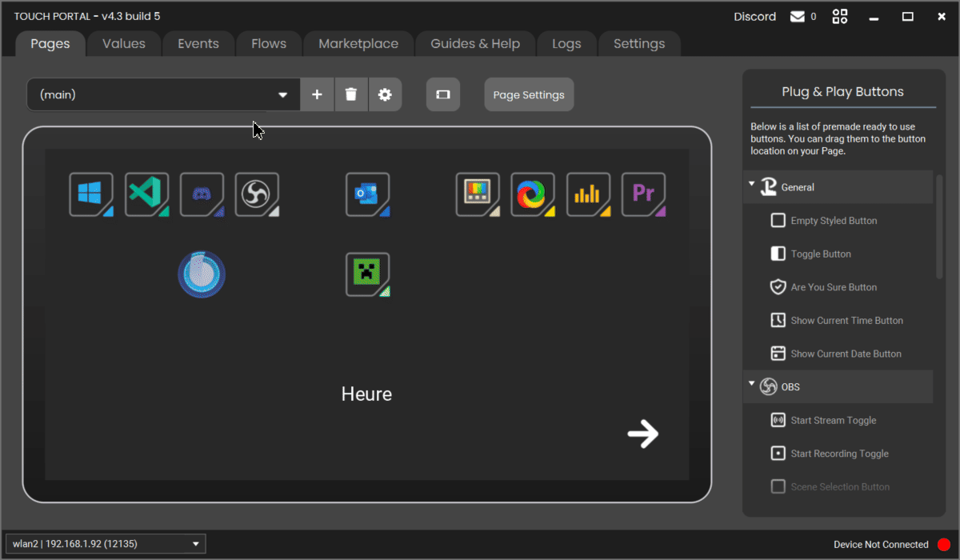The image size is (960, 560).
Task: Select Show Current Date Button entry
Action: point(838,354)
